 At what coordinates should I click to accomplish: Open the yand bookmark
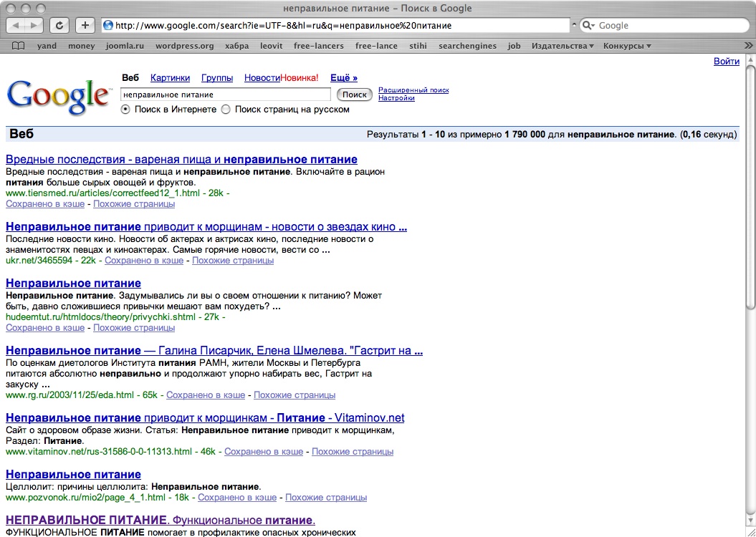[x=47, y=47]
